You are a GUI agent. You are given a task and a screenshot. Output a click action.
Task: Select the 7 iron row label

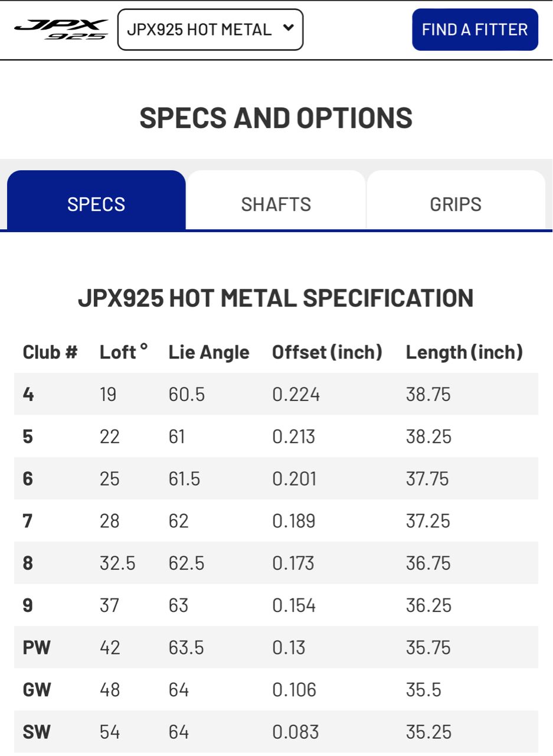28,521
